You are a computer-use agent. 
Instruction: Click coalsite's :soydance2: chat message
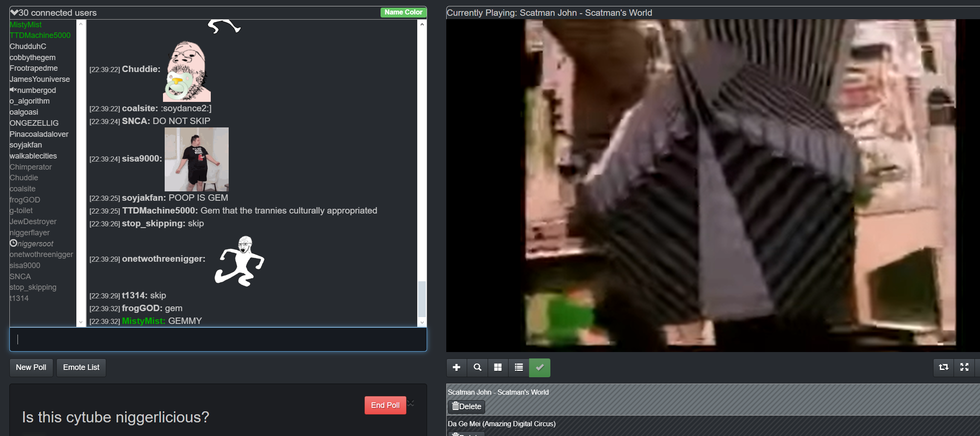coord(150,108)
